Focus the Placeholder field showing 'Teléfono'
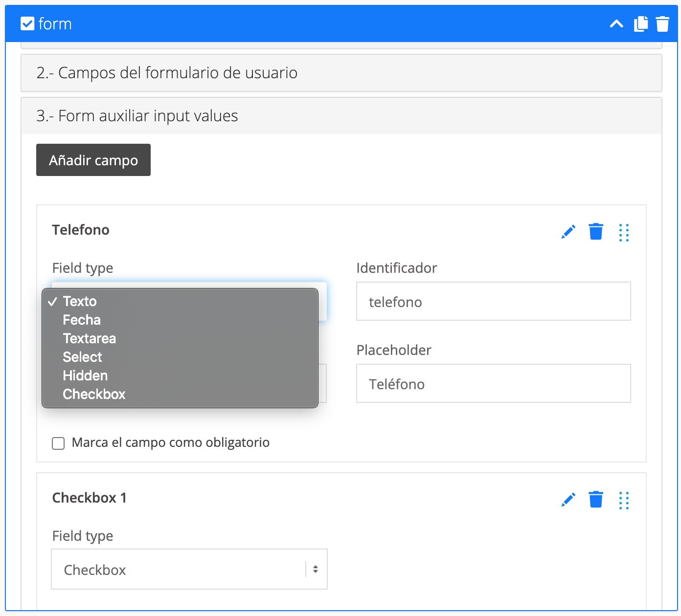Image resolution: width=681 pixels, height=616 pixels. click(x=493, y=384)
